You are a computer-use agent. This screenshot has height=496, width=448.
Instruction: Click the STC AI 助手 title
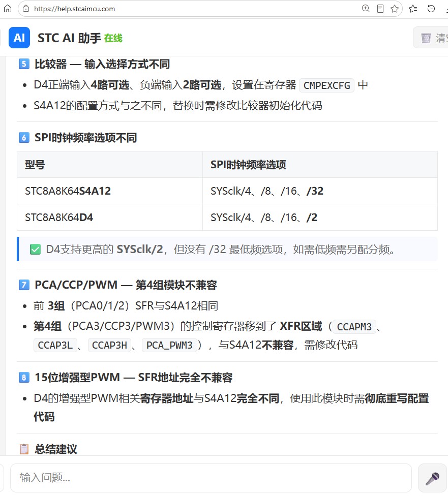pos(69,38)
